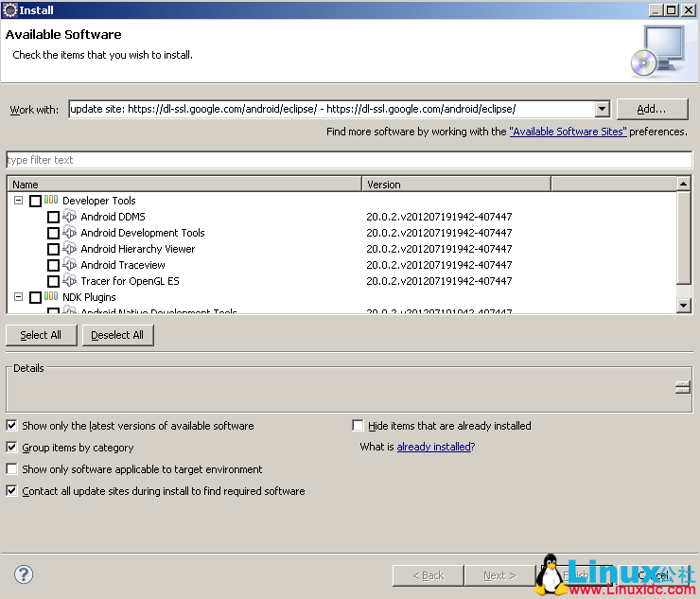Click the software list vertical scrollbar thumb
Viewport: 700px width, 599px height.
click(x=684, y=238)
